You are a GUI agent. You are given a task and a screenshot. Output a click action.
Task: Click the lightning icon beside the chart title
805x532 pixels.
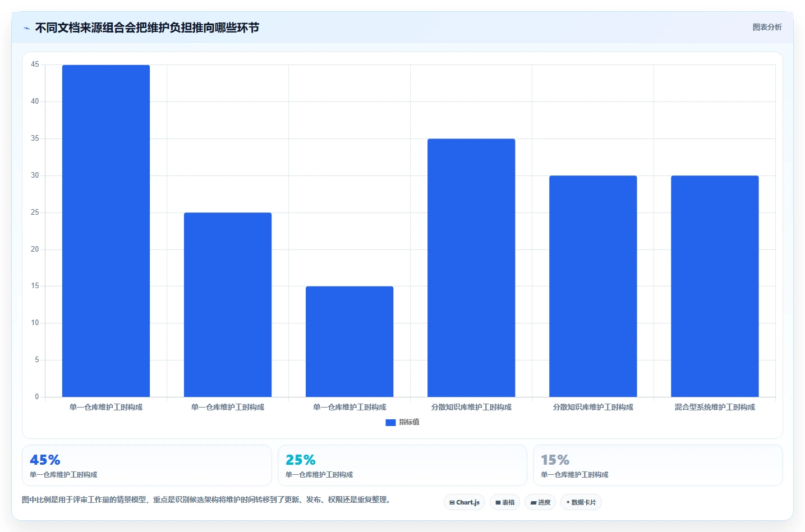coord(26,28)
